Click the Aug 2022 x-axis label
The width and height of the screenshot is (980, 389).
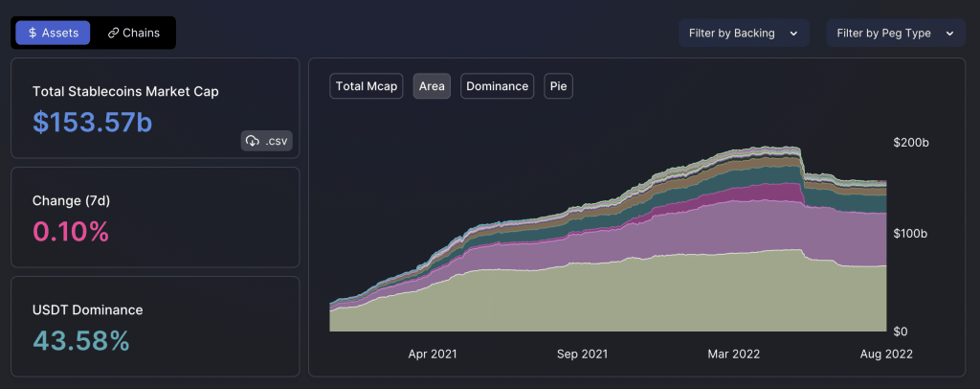(884, 354)
